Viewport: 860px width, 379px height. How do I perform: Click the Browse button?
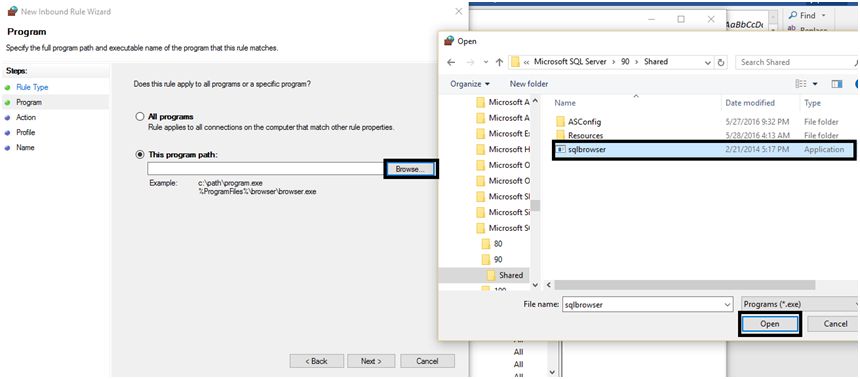point(410,169)
